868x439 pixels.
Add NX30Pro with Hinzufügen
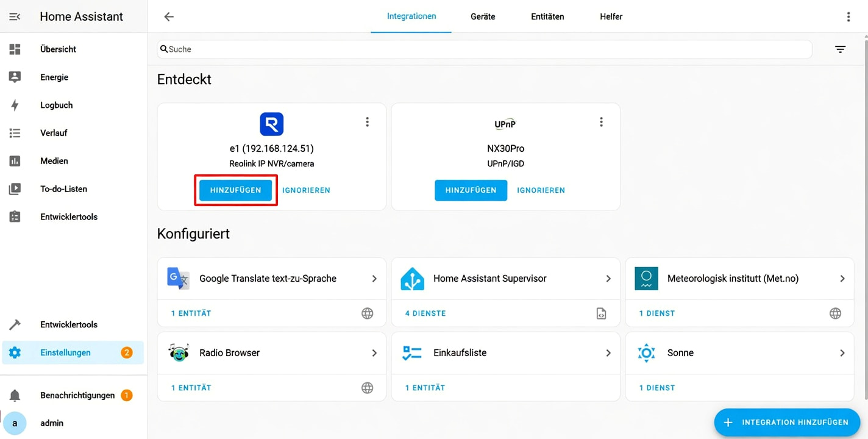[471, 190]
